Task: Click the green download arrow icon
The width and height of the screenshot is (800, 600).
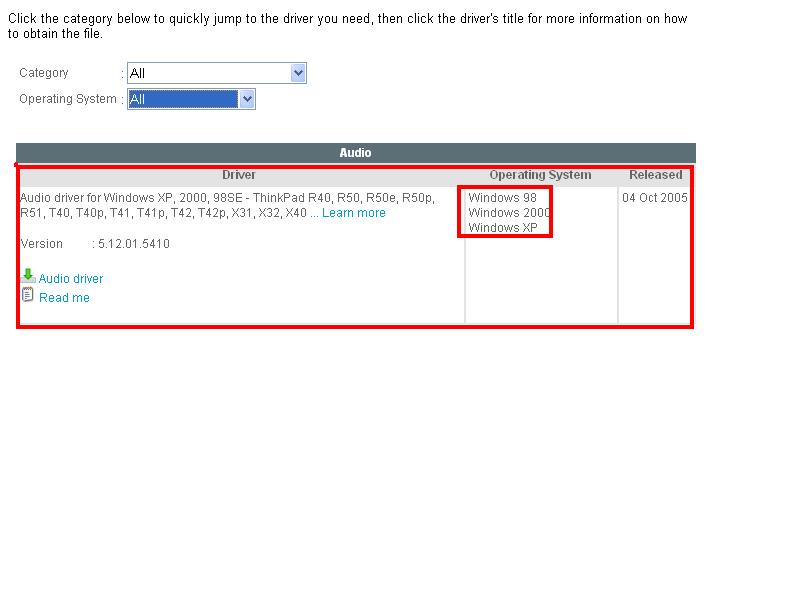Action: click(x=28, y=276)
